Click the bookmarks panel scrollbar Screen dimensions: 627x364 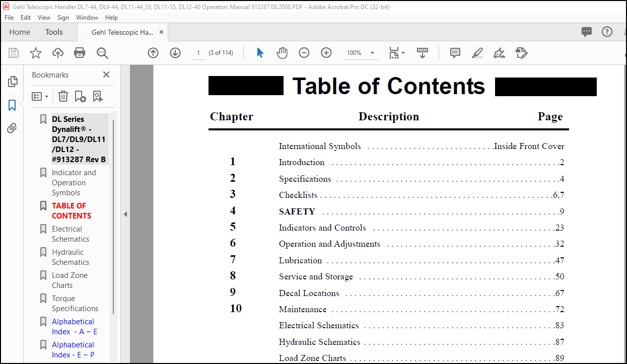coord(113,216)
